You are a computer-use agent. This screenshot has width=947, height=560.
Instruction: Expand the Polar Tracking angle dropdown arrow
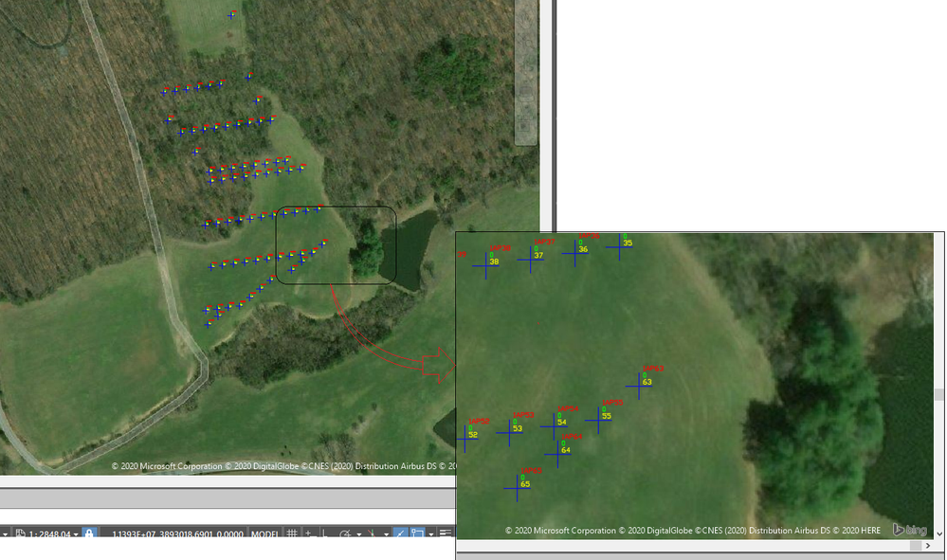tap(359, 534)
